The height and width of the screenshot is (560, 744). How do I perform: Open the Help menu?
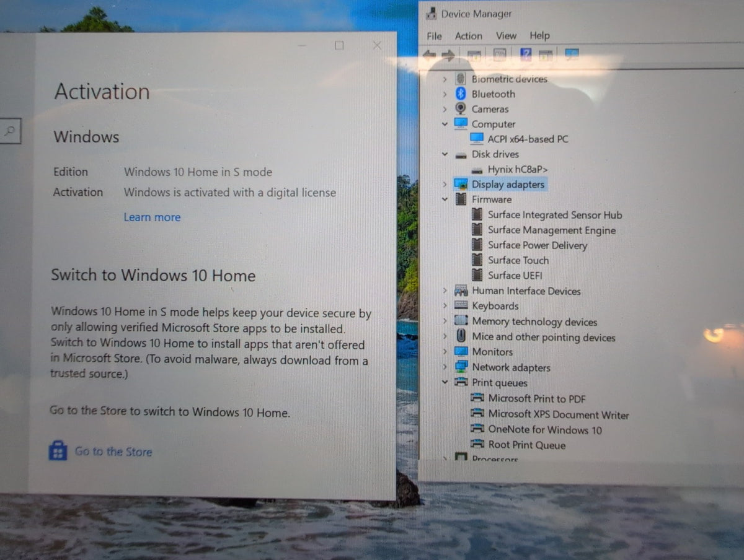tap(539, 35)
